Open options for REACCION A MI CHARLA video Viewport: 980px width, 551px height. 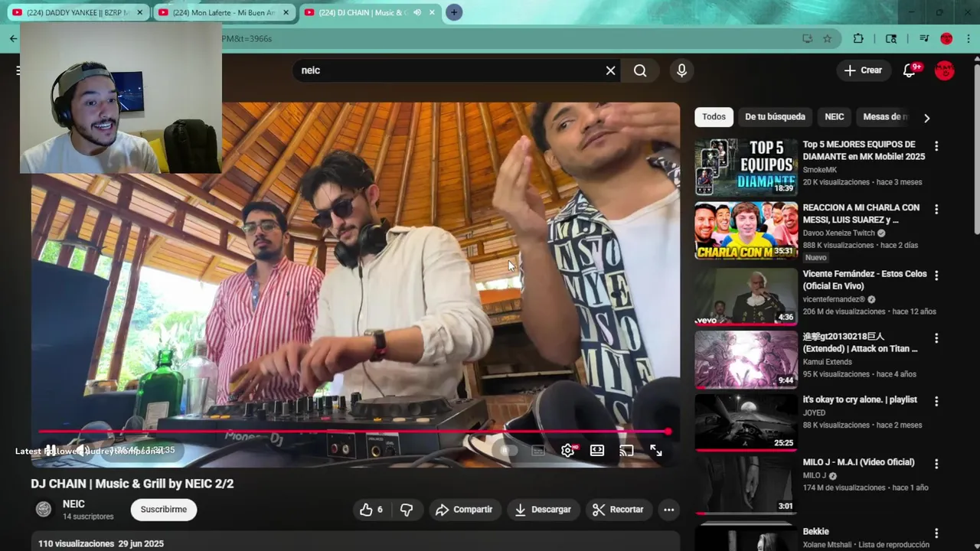point(936,210)
